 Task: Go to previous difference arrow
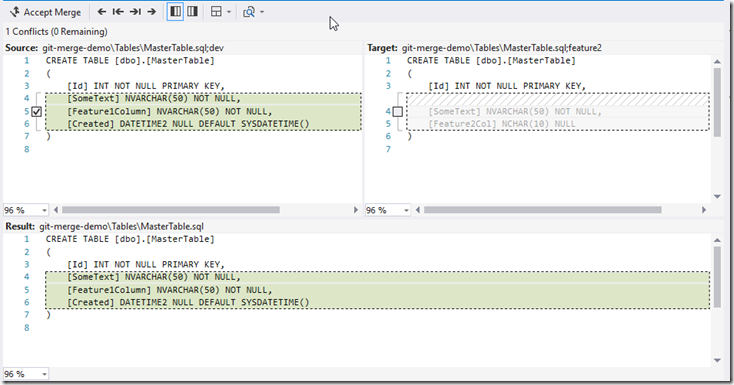tap(102, 12)
